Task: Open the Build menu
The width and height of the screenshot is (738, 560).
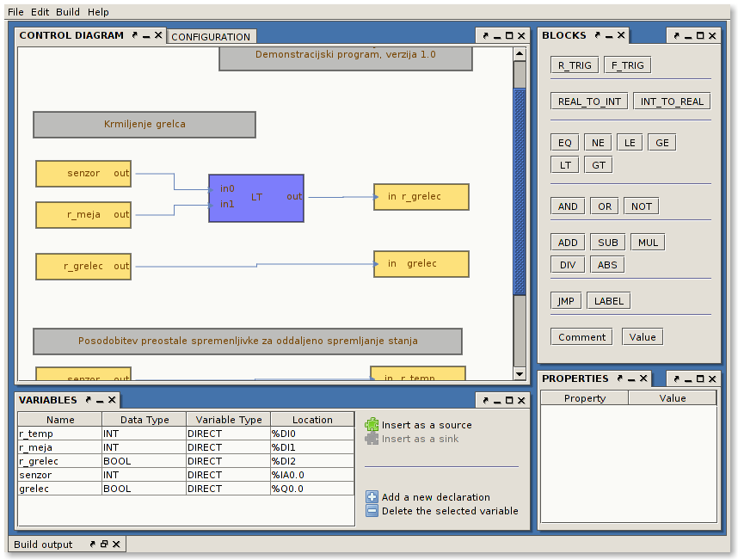Action: (68, 12)
